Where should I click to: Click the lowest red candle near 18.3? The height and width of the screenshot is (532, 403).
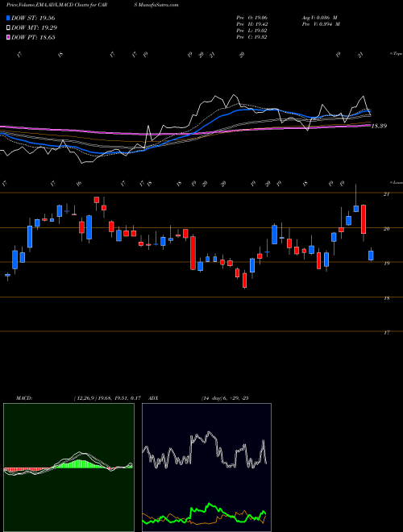[x=244, y=281]
